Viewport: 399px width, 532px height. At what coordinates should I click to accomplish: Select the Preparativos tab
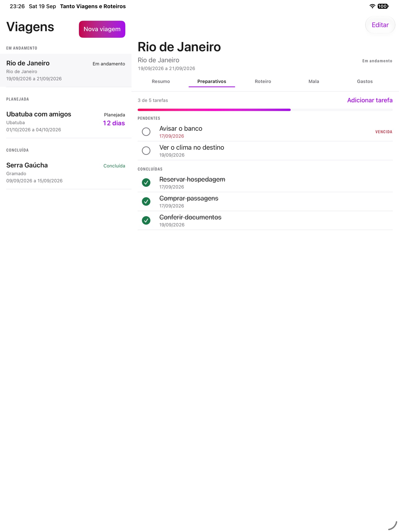[212, 81]
